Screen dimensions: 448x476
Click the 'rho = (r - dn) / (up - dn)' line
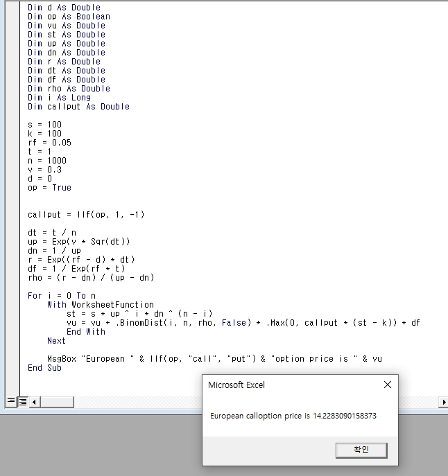[91, 278]
